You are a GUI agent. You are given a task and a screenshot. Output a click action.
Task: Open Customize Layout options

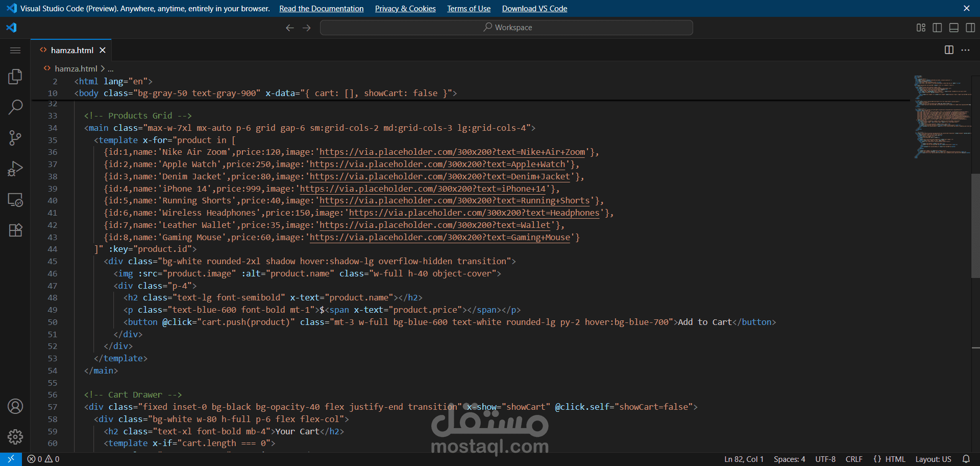coord(921,28)
